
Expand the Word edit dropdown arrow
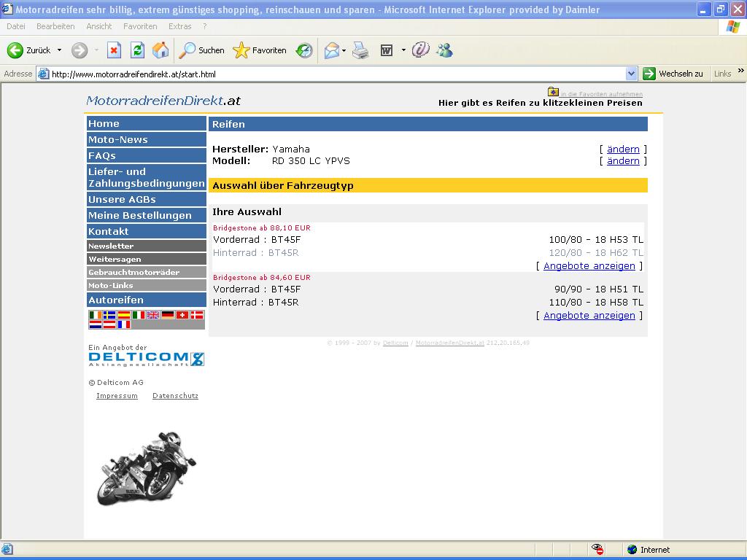coord(403,50)
